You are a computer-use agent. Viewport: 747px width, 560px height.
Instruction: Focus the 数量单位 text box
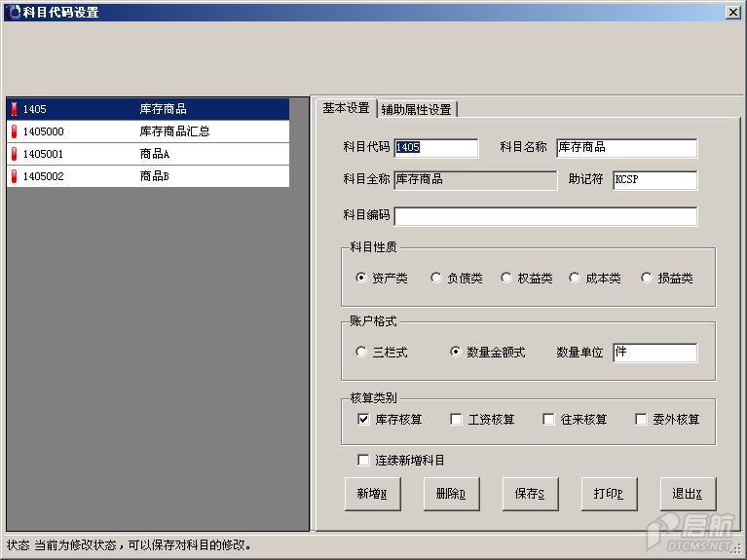click(x=654, y=353)
